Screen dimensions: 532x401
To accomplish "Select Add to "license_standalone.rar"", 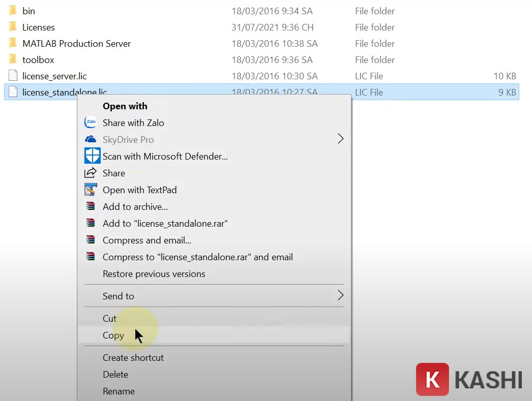I will pyautogui.click(x=165, y=223).
